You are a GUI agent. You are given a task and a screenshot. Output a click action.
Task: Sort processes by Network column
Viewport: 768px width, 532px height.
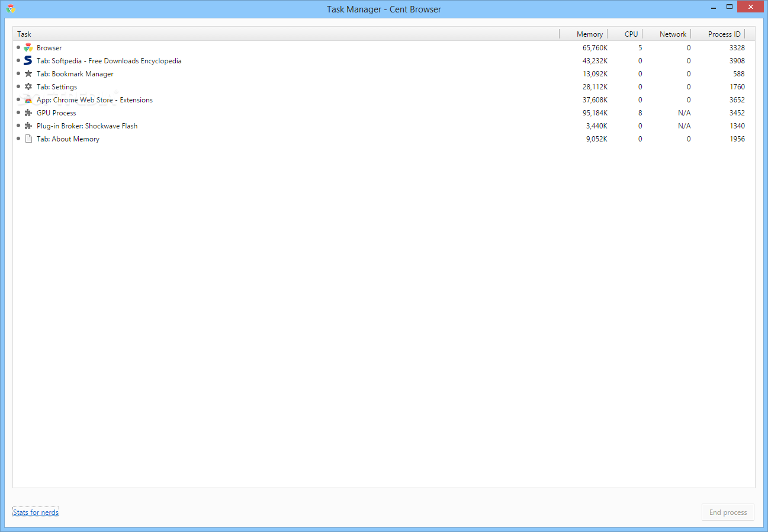pyautogui.click(x=667, y=34)
